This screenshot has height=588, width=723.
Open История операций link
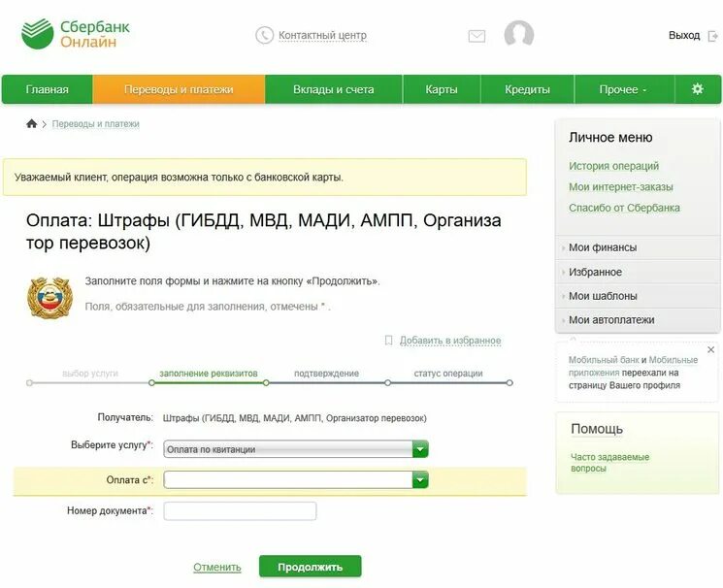point(613,166)
